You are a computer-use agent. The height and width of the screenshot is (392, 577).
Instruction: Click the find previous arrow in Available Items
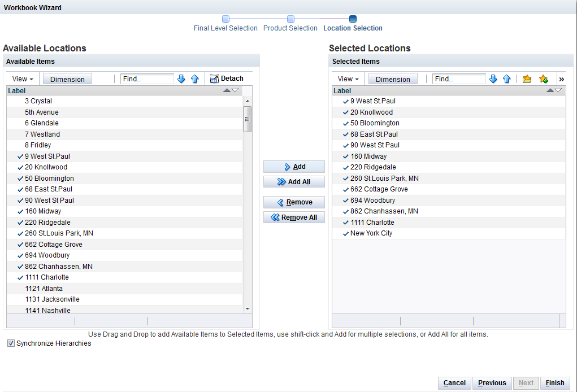coord(194,79)
